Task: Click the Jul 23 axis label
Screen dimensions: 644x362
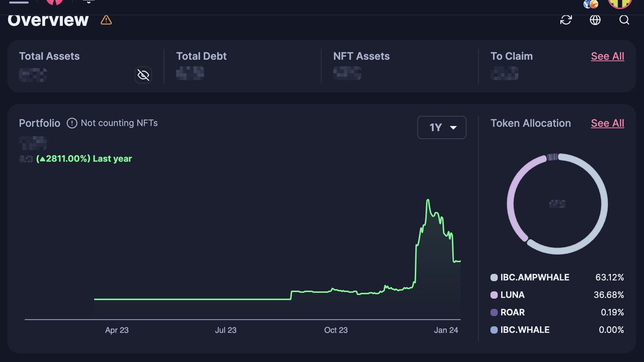Action: point(225,330)
